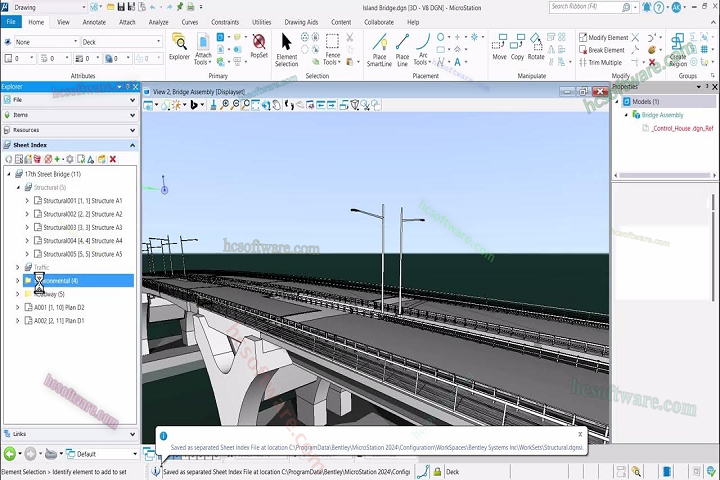Click the red Delete Element X icon
This screenshot has height=480, width=720.
coord(652,62)
